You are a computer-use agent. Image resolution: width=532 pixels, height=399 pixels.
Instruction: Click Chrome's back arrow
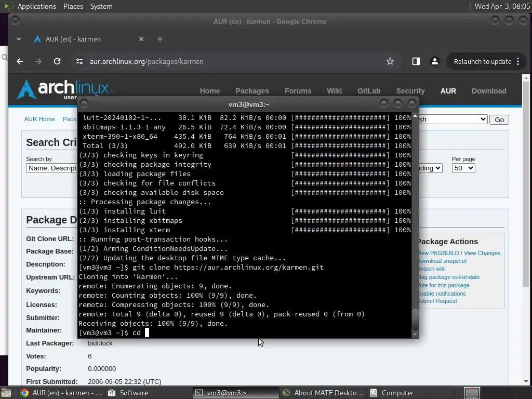click(20, 61)
